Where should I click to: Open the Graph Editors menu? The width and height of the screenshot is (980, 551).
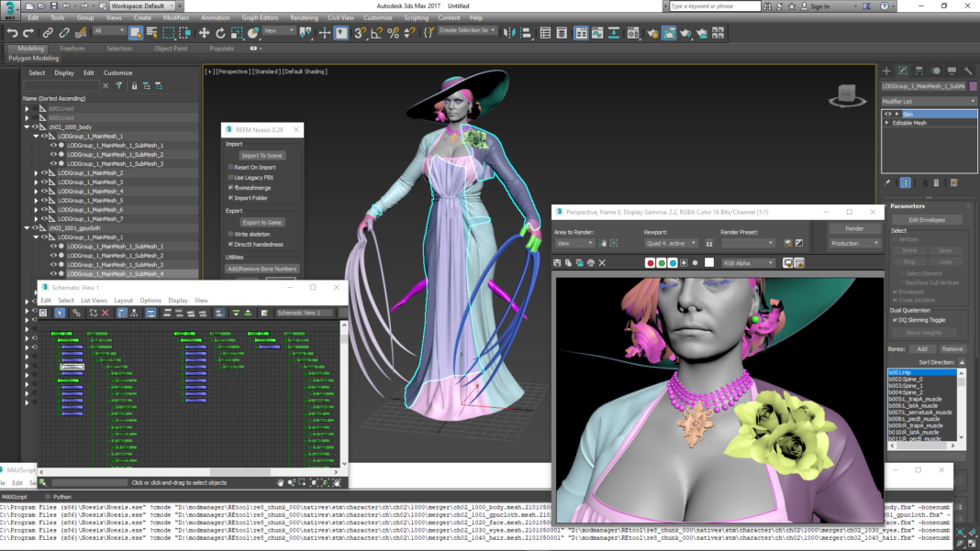pyautogui.click(x=260, y=17)
